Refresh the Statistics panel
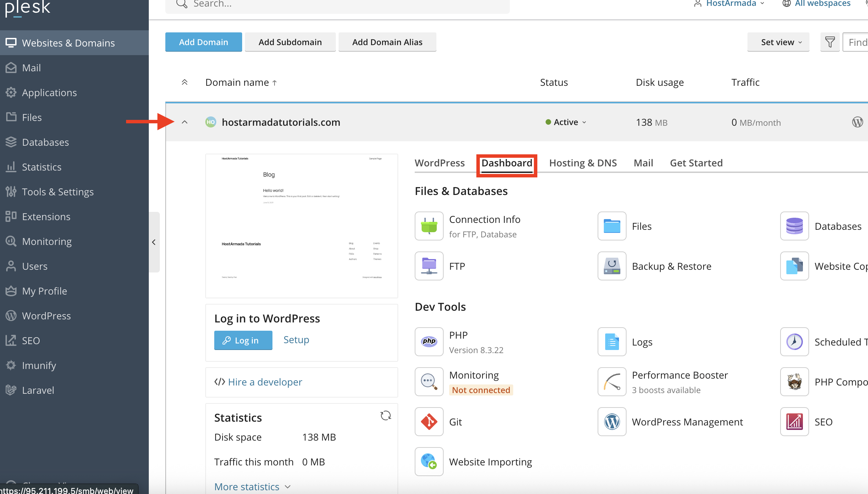868x494 pixels. point(385,415)
